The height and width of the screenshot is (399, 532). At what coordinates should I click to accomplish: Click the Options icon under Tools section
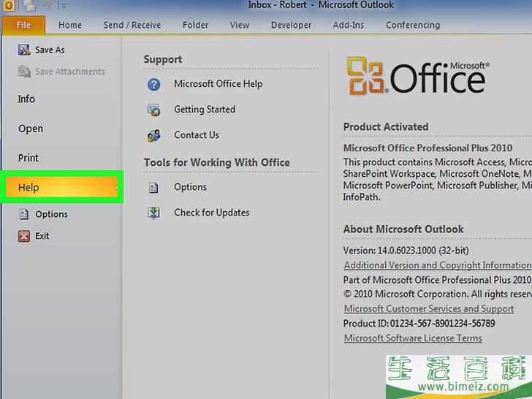click(153, 188)
